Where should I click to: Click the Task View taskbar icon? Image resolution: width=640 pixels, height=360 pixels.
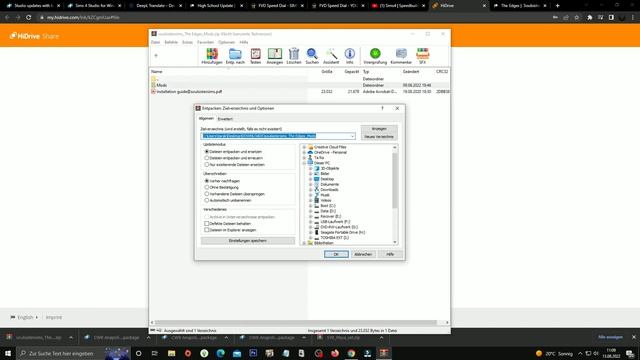coord(155,353)
